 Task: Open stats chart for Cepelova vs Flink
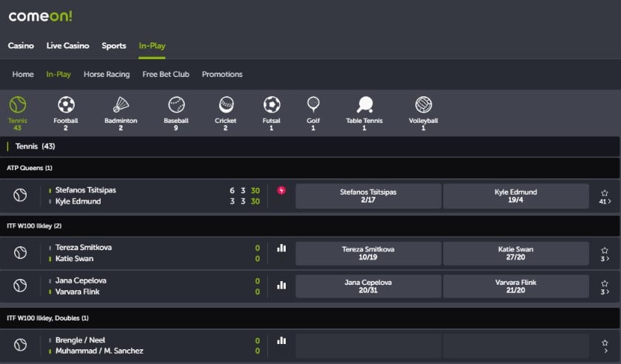(x=281, y=285)
